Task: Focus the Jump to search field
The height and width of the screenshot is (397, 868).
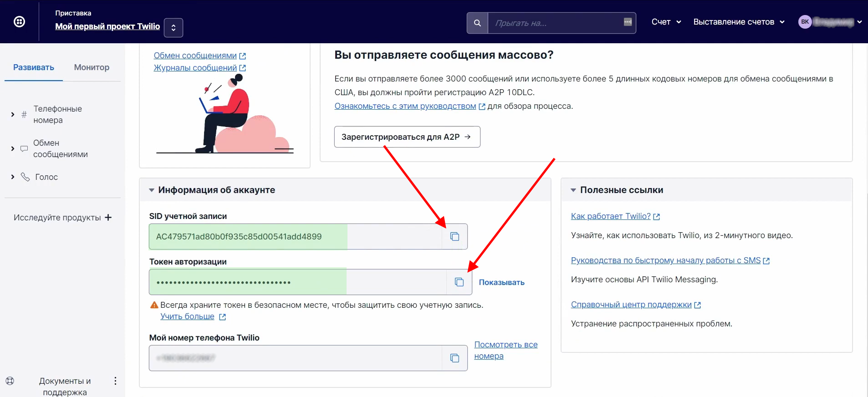Action: coord(556,23)
